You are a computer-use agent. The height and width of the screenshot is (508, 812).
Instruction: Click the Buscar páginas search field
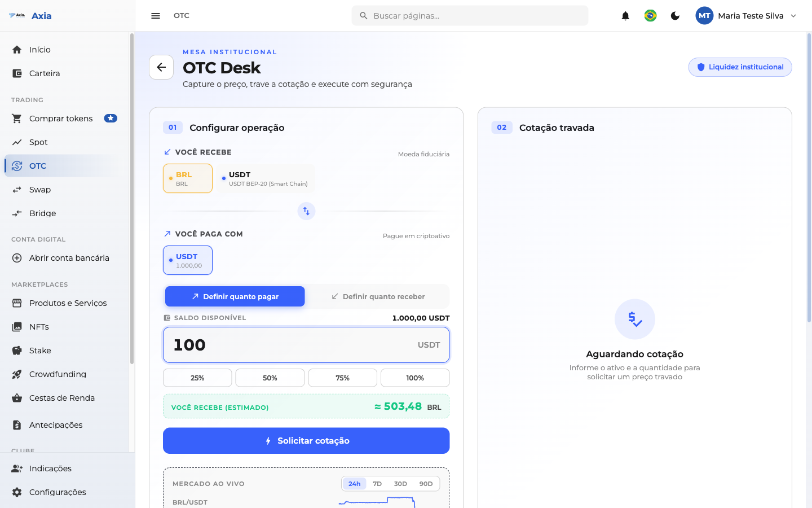click(x=470, y=16)
